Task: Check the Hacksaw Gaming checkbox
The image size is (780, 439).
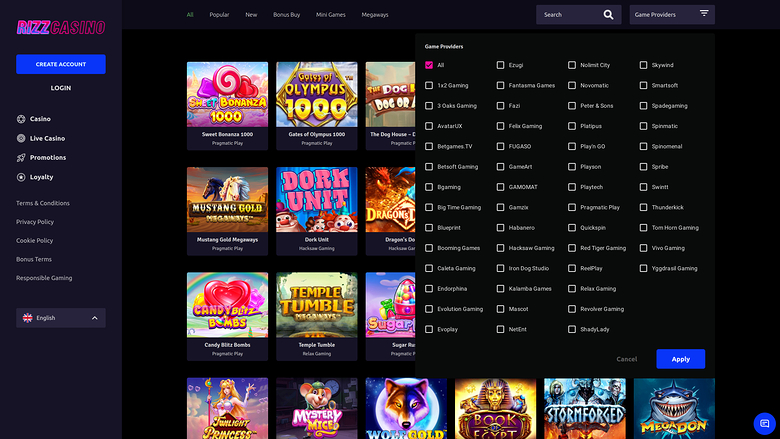Action: coord(500,248)
